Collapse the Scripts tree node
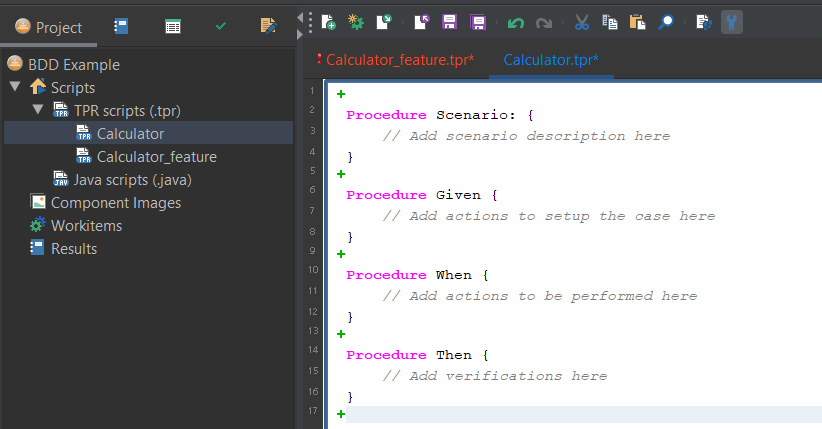This screenshot has width=822, height=429. (15, 87)
